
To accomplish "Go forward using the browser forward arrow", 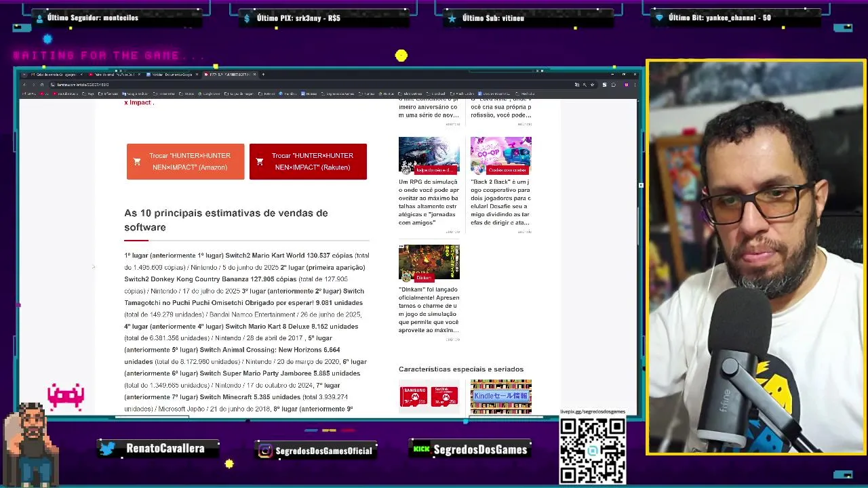I will pos(33,85).
